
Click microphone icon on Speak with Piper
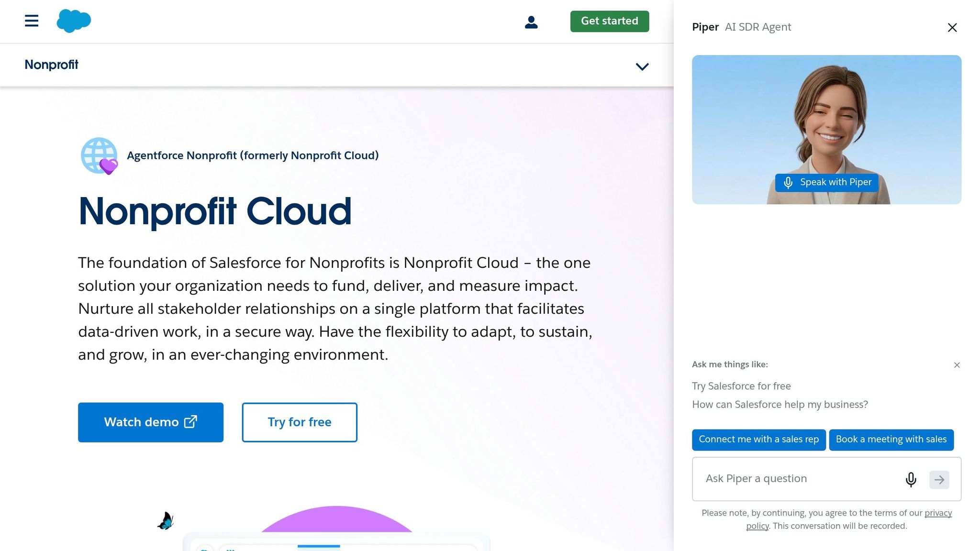point(788,183)
